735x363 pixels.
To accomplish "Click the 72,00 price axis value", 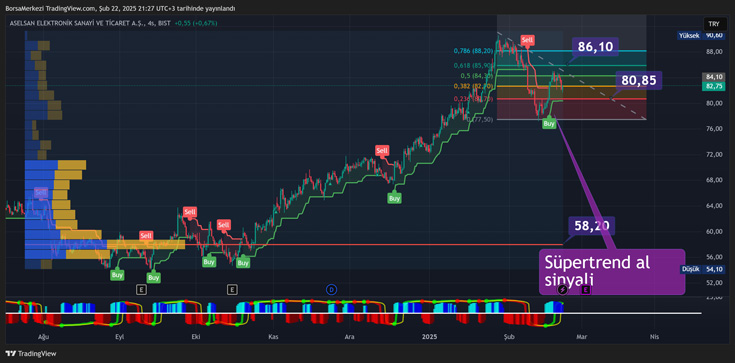I will tap(714, 154).
